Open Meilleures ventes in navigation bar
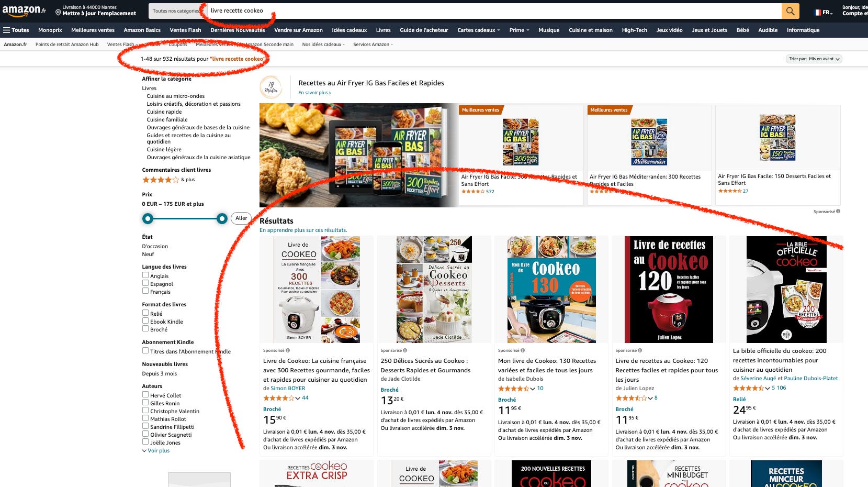 [93, 30]
